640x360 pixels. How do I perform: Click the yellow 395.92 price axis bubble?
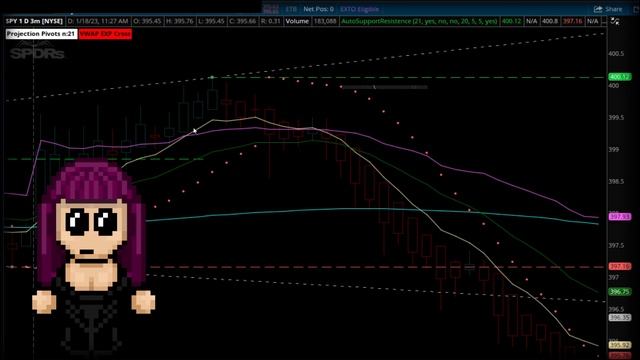pyautogui.click(x=620, y=345)
